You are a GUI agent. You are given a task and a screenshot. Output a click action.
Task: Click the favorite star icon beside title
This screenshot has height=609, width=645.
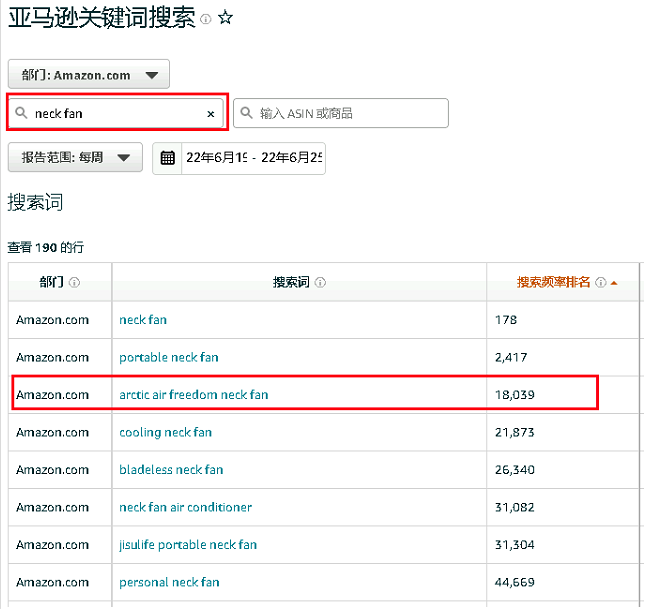click(x=225, y=19)
